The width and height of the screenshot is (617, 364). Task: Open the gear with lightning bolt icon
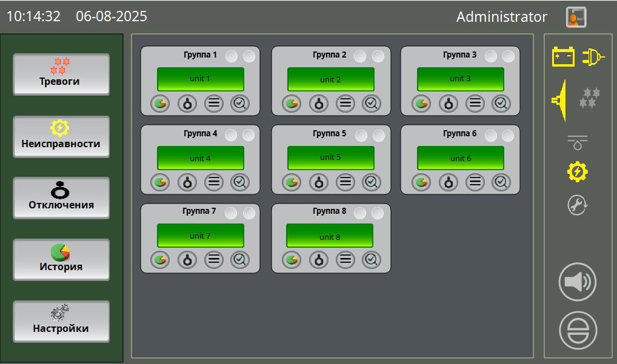coord(576,171)
